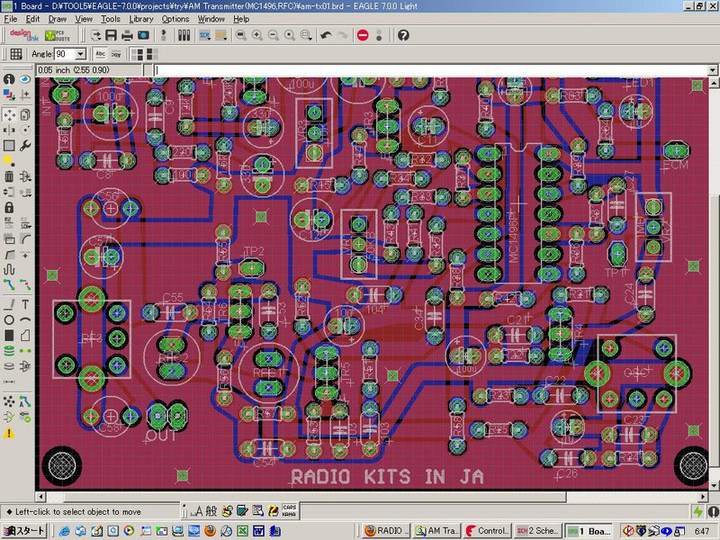
Task: Click the red Stop command icon
Action: (362, 35)
